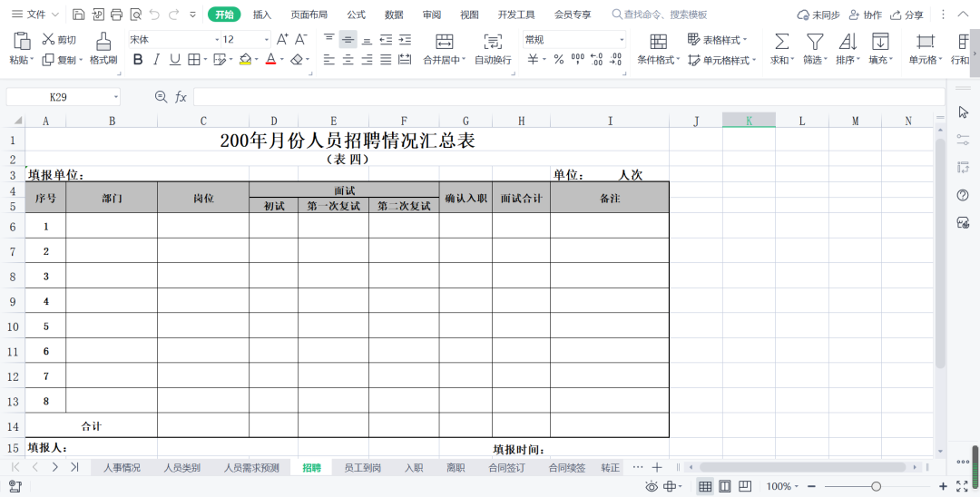Screen dimensions: 980x497
Task: Click the Share (分享) button
Action: pyautogui.click(x=906, y=15)
